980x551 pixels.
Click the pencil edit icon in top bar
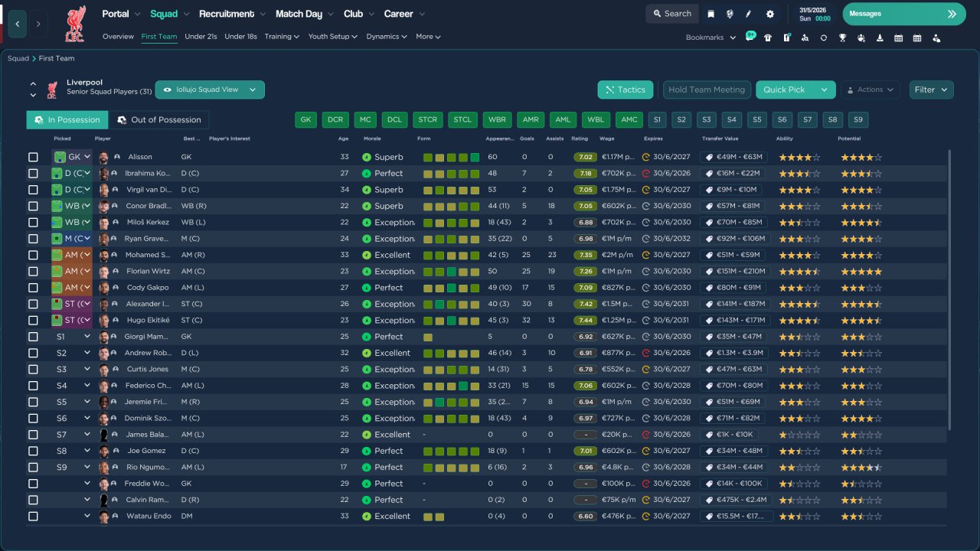(x=749, y=14)
